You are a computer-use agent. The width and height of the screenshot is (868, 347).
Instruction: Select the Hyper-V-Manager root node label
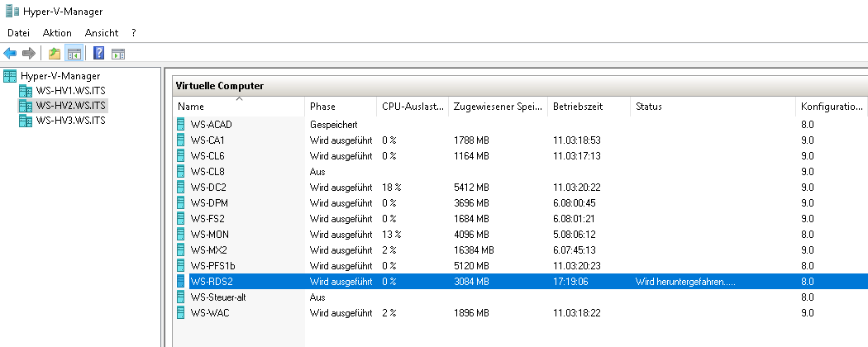point(60,76)
